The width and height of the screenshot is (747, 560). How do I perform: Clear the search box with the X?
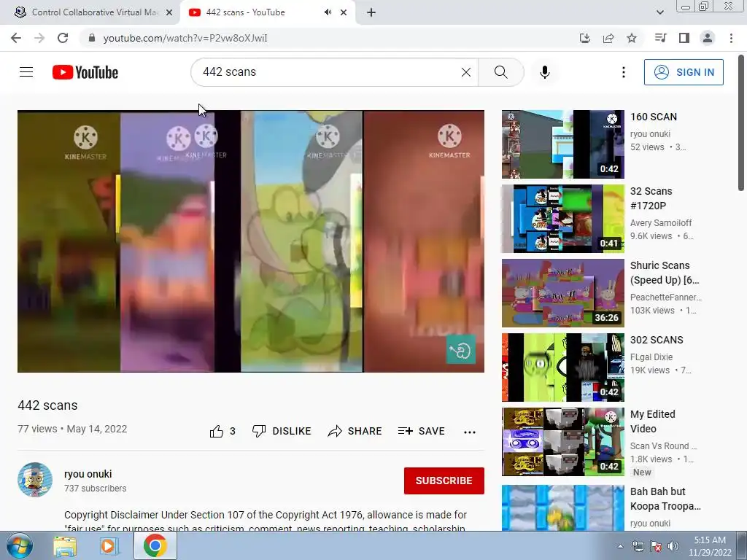(466, 72)
